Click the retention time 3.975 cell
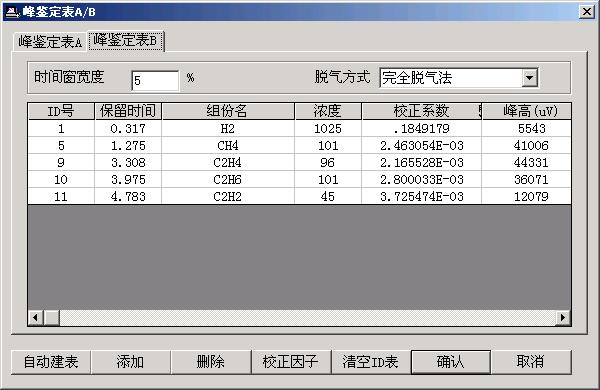Viewport: 600px width, 390px height. point(128,179)
